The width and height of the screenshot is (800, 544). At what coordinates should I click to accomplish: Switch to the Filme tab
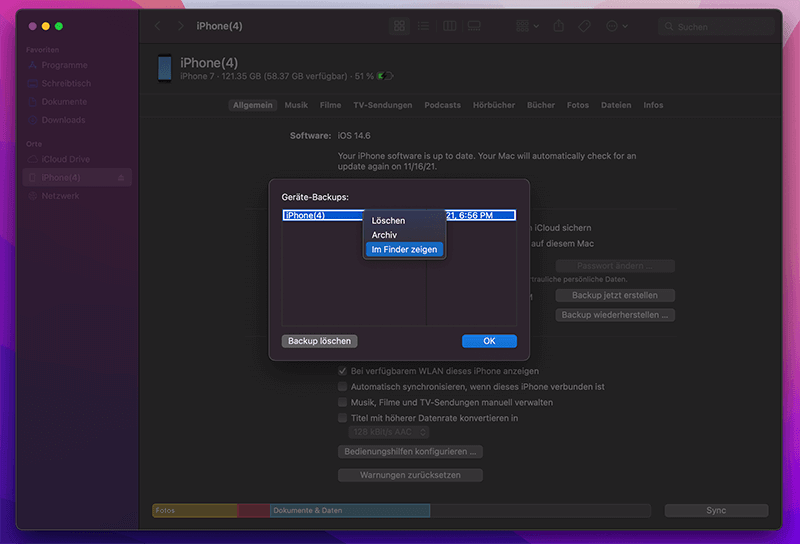tap(330, 105)
